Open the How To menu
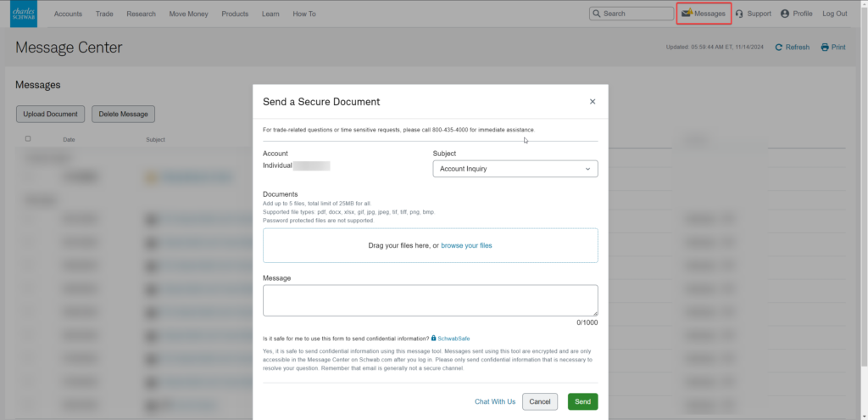Image resolution: width=868 pixels, height=420 pixels. pyautogui.click(x=304, y=14)
